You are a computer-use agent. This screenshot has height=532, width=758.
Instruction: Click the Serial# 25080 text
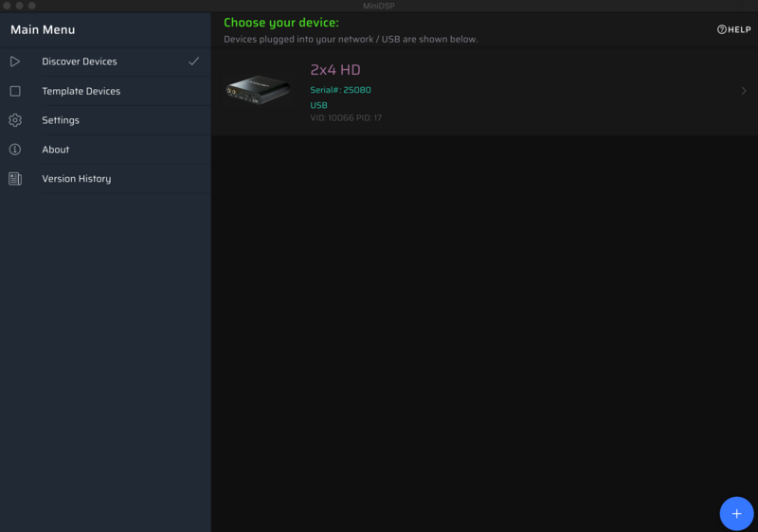pyautogui.click(x=340, y=90)
